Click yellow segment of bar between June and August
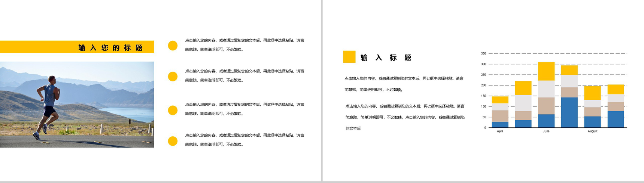 click(569, 70)
